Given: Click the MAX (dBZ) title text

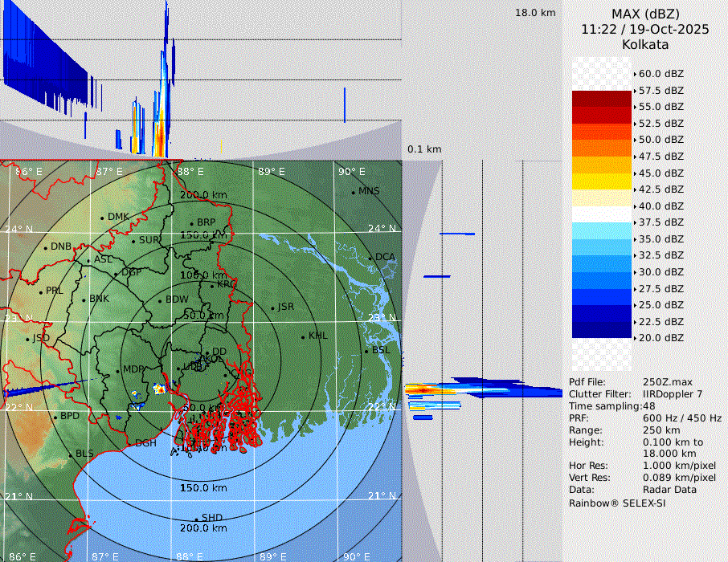Looking at the screenshot, I should click(x=644, y=14).
